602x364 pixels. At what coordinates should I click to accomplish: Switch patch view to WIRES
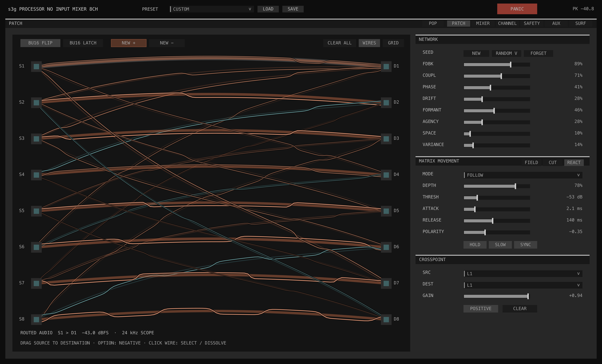click(x=369, y=43)
